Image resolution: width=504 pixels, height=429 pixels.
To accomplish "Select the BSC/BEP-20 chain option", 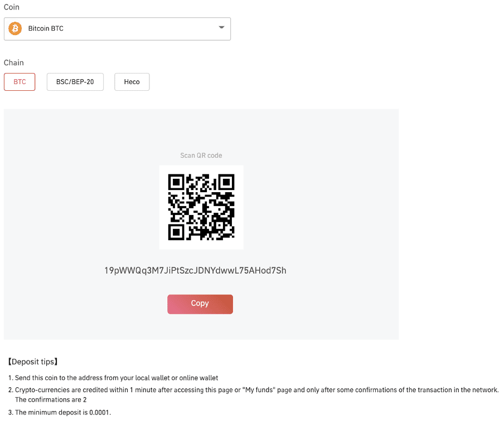I will point(75,82).
